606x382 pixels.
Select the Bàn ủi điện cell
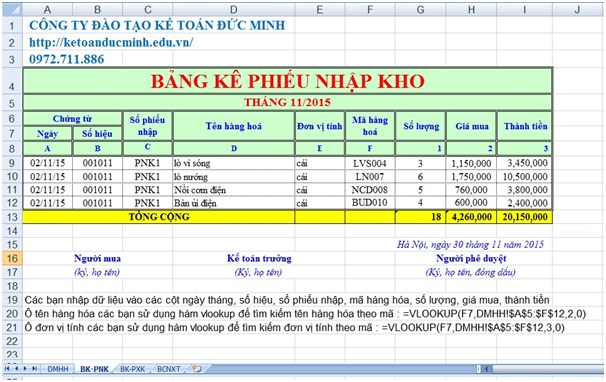[233, 203]
